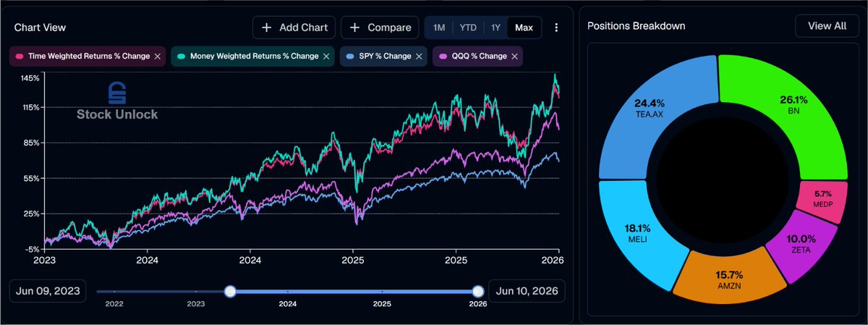The width and height of the screenshot is (868, 325).
Task: Click the 2024 label on timeline slider
Action: [288, 304]
